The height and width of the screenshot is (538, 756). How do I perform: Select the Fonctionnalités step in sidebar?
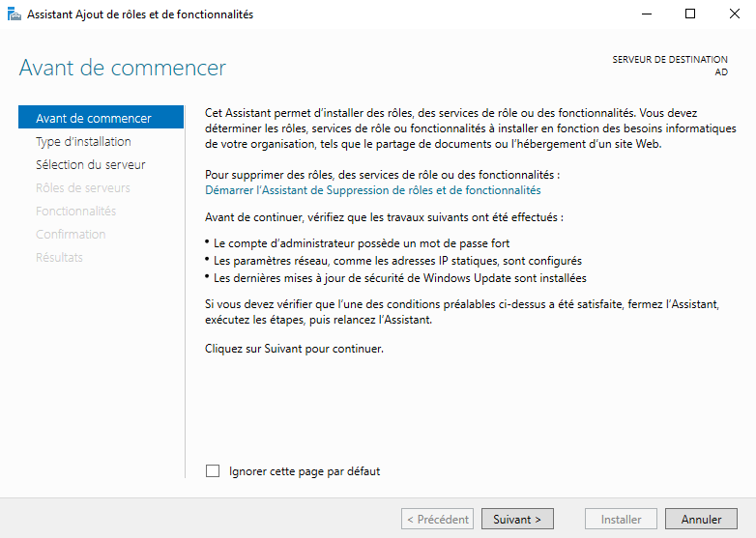pos(75,211)
